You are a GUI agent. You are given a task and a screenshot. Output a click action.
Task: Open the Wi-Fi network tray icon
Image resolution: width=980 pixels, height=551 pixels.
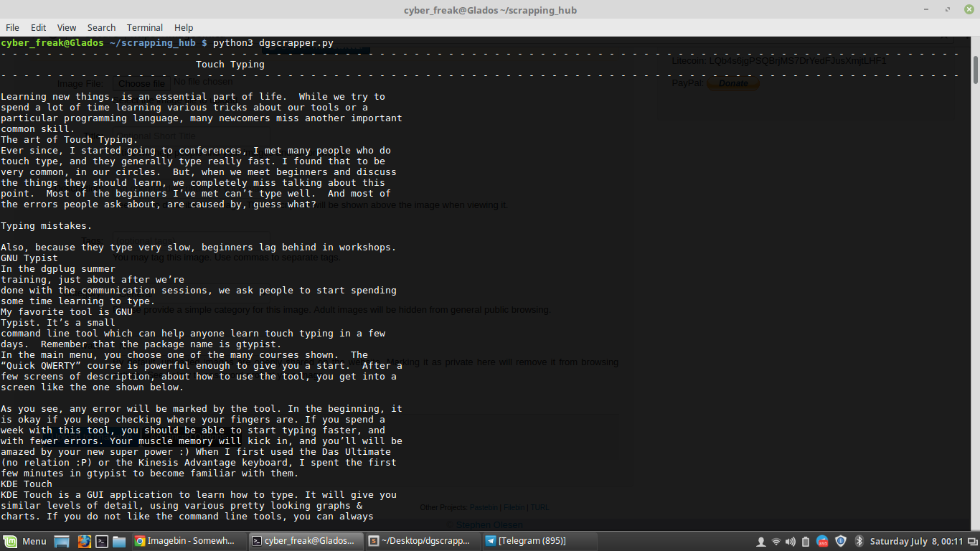click(x=776, y=541)
